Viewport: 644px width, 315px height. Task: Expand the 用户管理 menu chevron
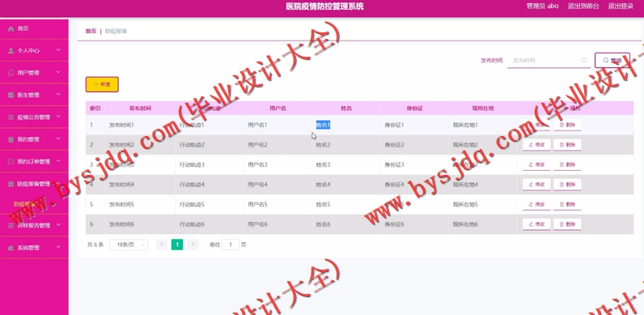[x=58, y=72]
